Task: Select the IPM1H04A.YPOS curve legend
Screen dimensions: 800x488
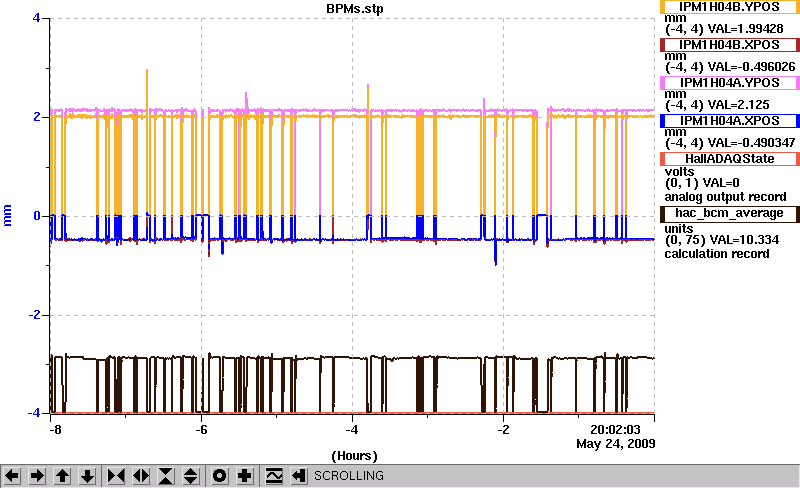Action: [x=730, y=83]
